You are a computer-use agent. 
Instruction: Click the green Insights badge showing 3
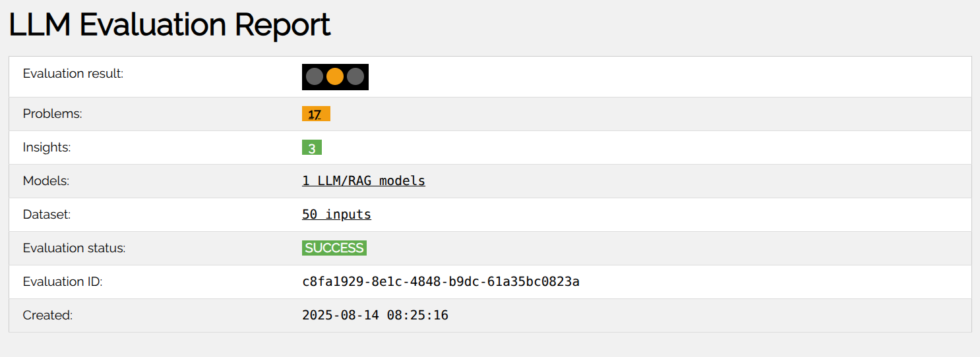312,148
